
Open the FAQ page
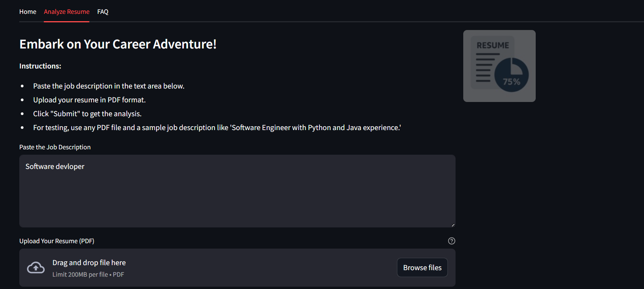pos(103,12)
